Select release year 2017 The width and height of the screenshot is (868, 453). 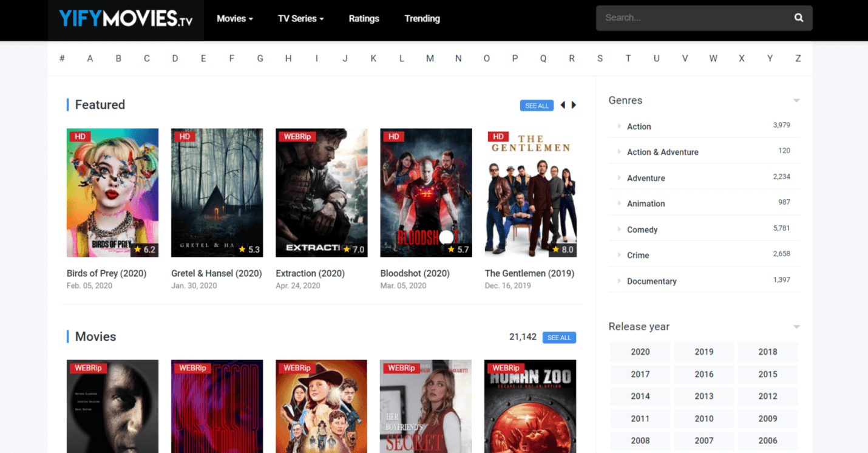pos(640,374)
